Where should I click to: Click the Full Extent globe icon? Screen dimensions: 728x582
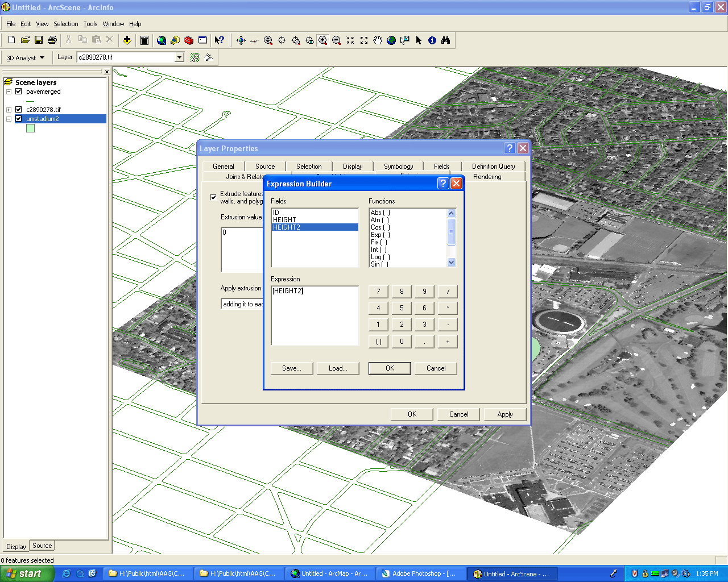(x=391, y=40)
